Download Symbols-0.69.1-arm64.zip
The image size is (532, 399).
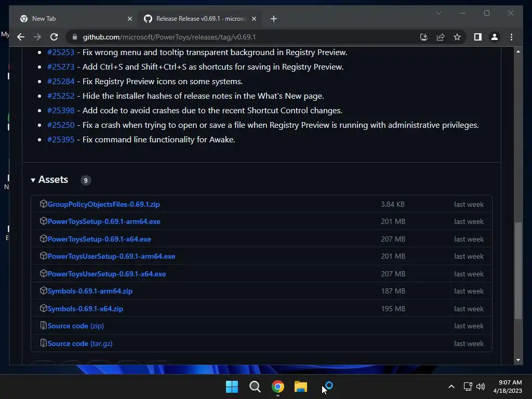[90, 291]
